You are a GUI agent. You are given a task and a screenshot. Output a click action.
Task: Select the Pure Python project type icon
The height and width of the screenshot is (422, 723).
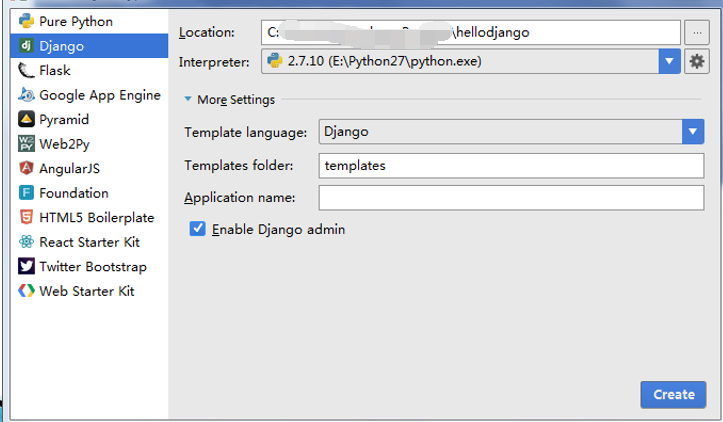pos(26,21)
